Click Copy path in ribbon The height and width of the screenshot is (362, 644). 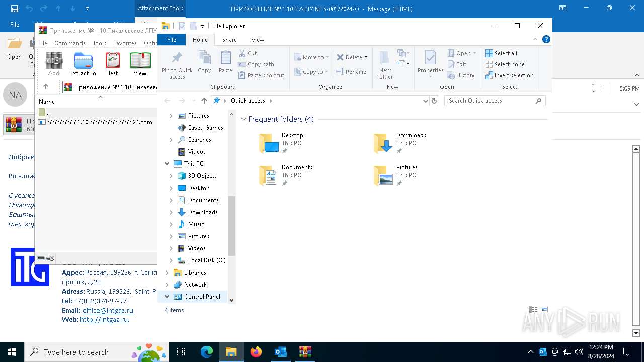(x=256, y=64)
